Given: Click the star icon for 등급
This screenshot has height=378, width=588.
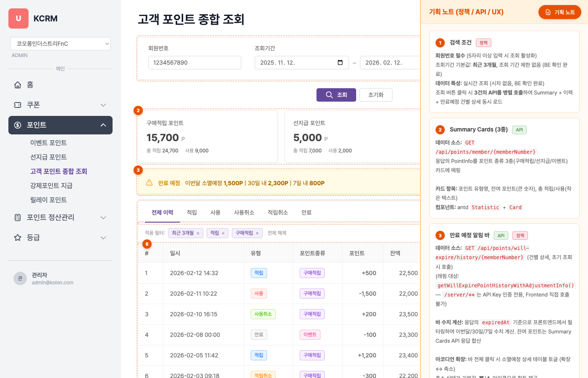Looking at the screenshot, I should 18,238.
